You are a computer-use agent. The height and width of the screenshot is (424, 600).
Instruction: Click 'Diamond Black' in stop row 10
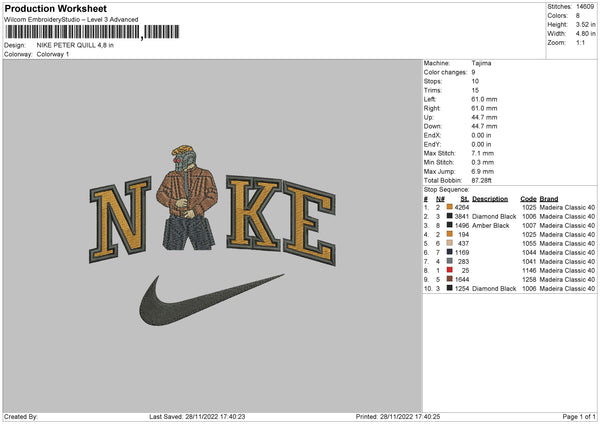click(494, 289)
